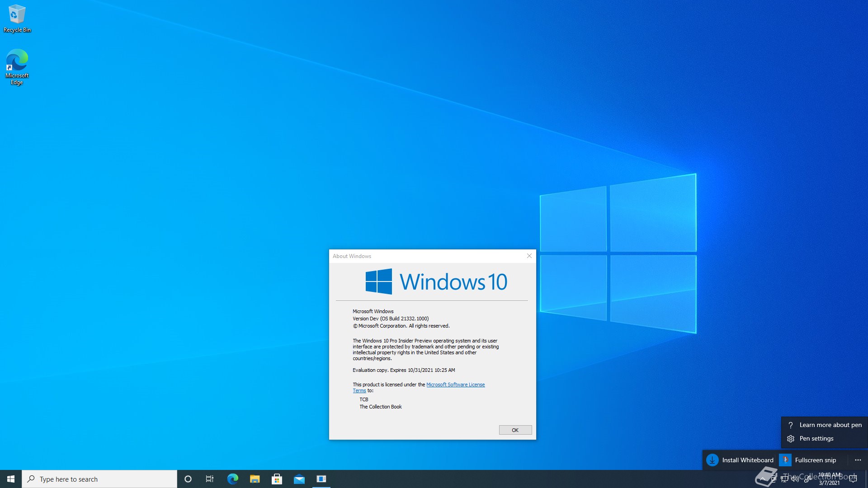Click the Windows Start button
The width and height of the screenshot is (868, 488).
[11, 479]
